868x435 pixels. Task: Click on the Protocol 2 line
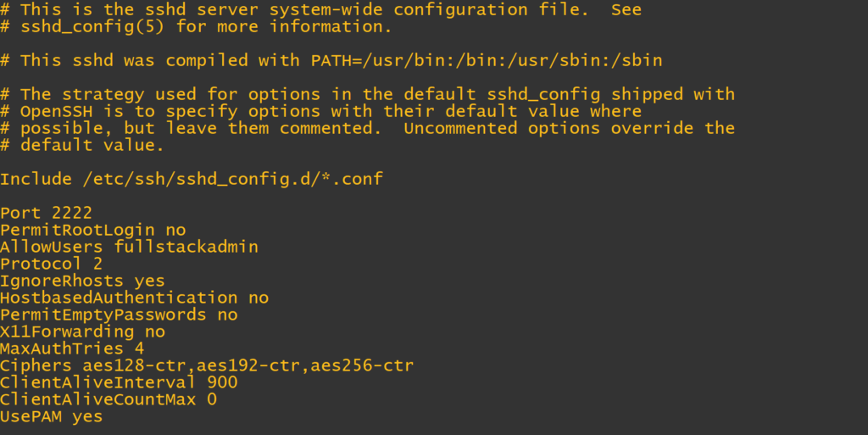[51, 264]
